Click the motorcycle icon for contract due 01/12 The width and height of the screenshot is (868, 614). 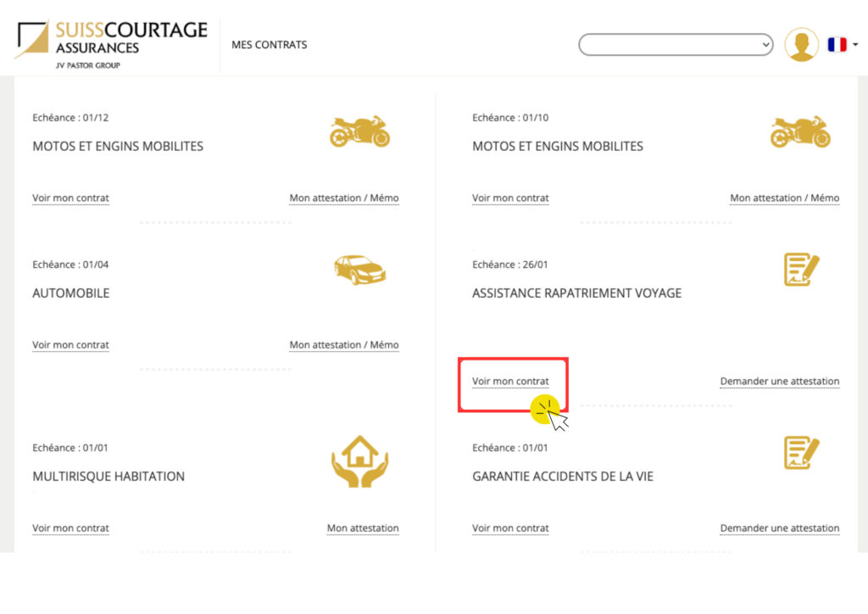pyautogui.click(x=359, y=131)
